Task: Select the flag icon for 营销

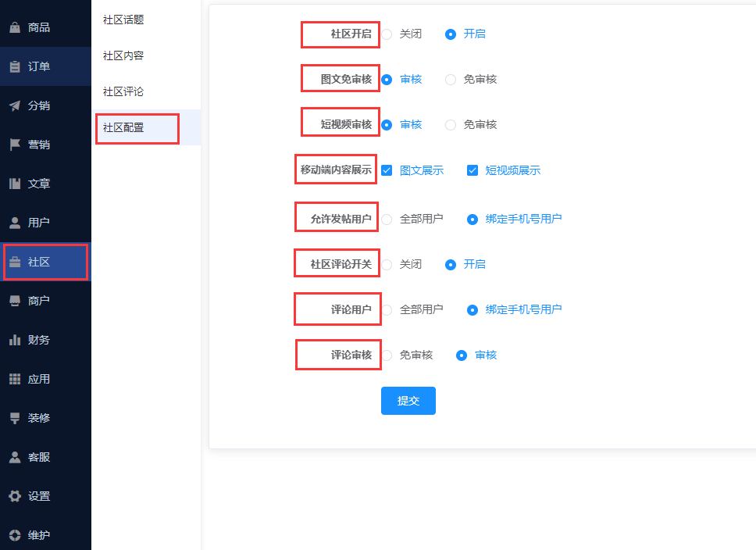Action: 15,145
